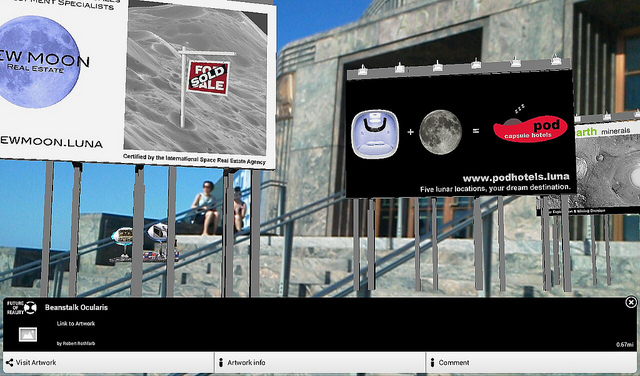Tap the pod capsule hotels red logo
Screen dimensions: 640x376
click(531, 129)
